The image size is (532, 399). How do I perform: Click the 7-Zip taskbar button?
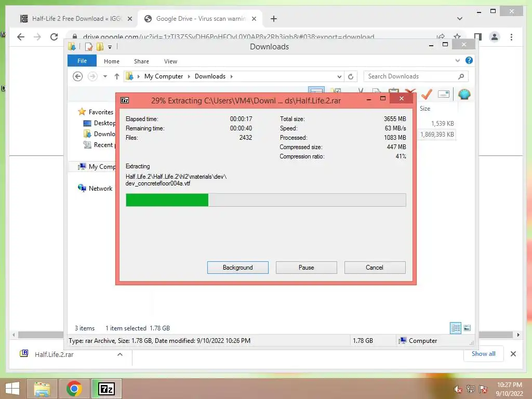click(106, 389)
